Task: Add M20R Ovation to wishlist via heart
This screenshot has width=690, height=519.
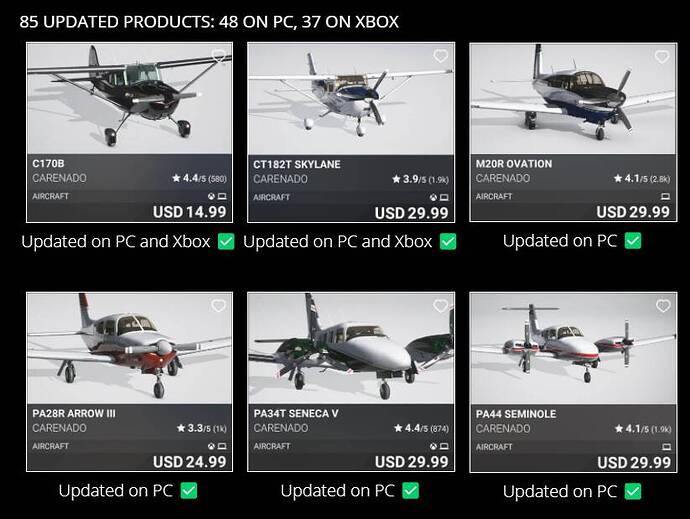Action: pyautogui.click(x=663, y=57)
